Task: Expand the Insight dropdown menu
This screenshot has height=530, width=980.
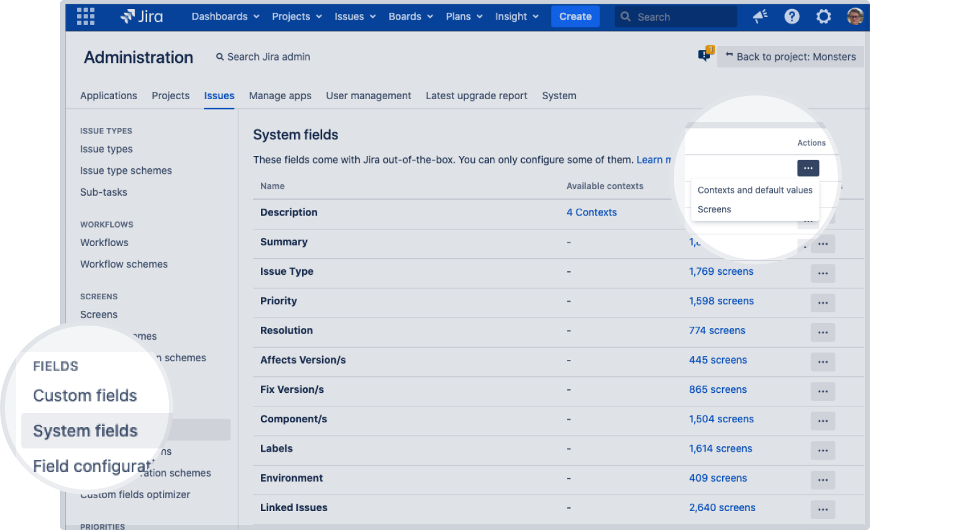Action: click(x=516, y=17)
